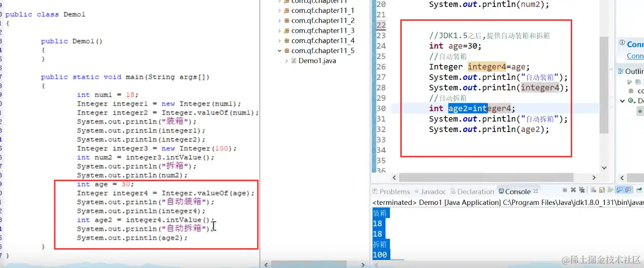The image size is (644, 268).
Task: Click the Demo1.java file icon
Action: point(294,61)
